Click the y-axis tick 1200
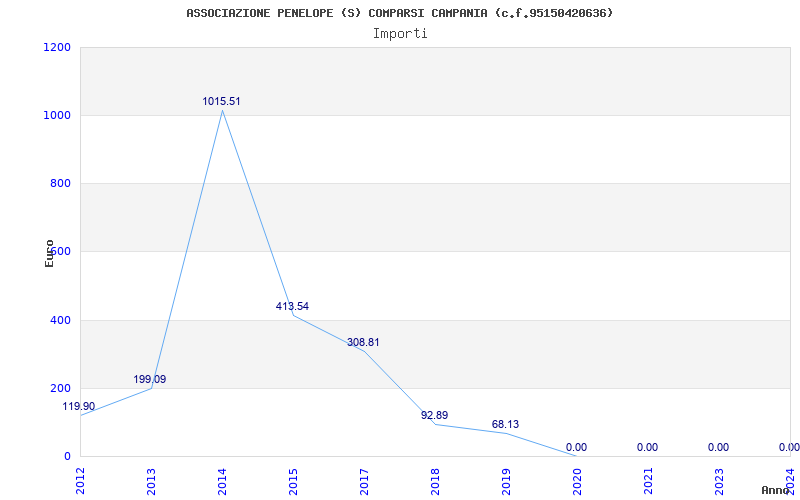 [58, 47]
